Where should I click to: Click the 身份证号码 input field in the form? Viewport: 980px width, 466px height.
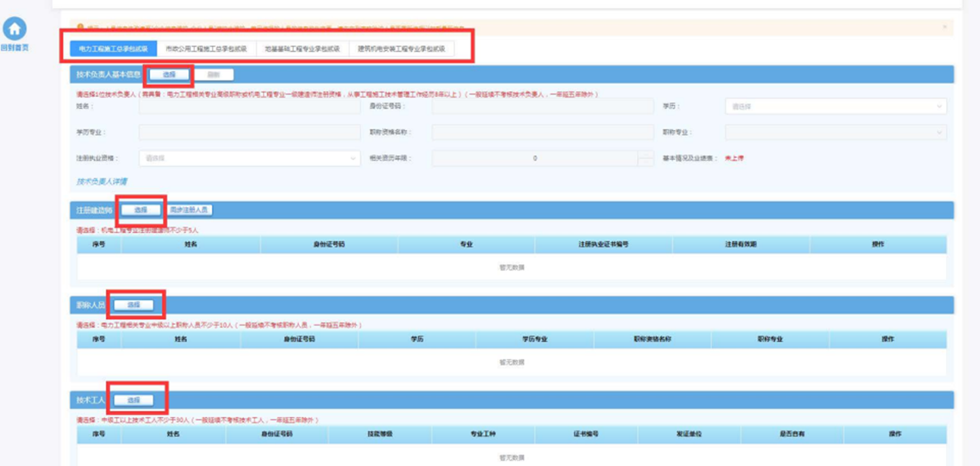[x=542, y=106]
